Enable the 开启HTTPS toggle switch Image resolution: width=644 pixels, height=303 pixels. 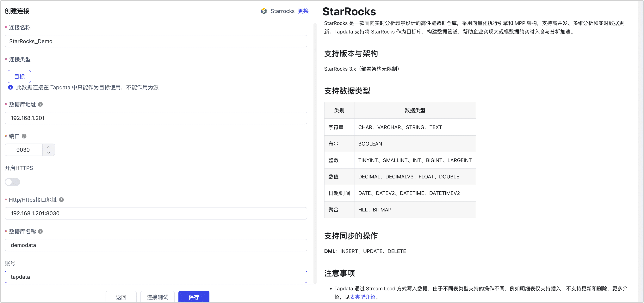click(12, 182)
